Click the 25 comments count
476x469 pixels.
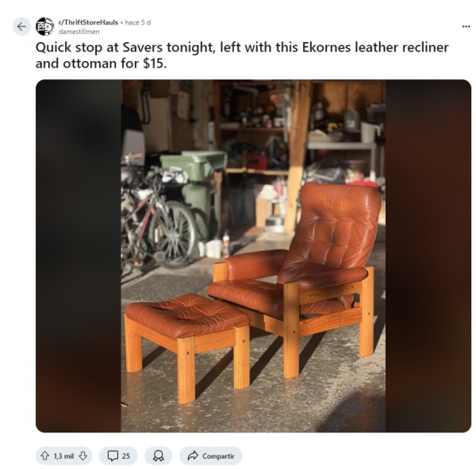[x=126, y=456]
